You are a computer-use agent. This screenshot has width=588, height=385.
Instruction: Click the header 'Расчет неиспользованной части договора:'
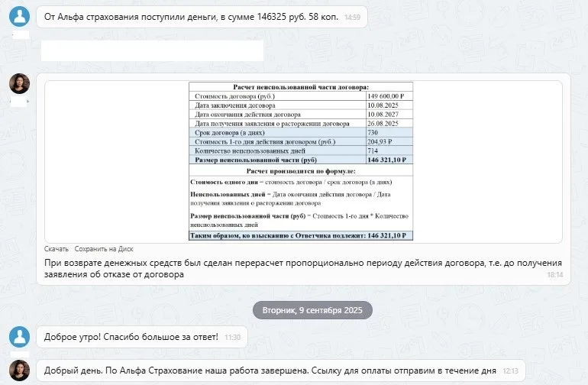click(301, 87)
